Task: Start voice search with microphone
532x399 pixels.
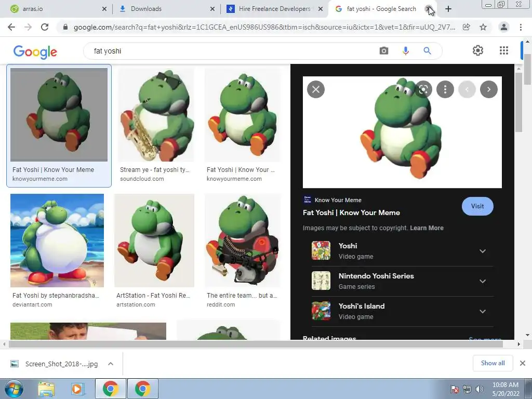Action: [405, 51]
